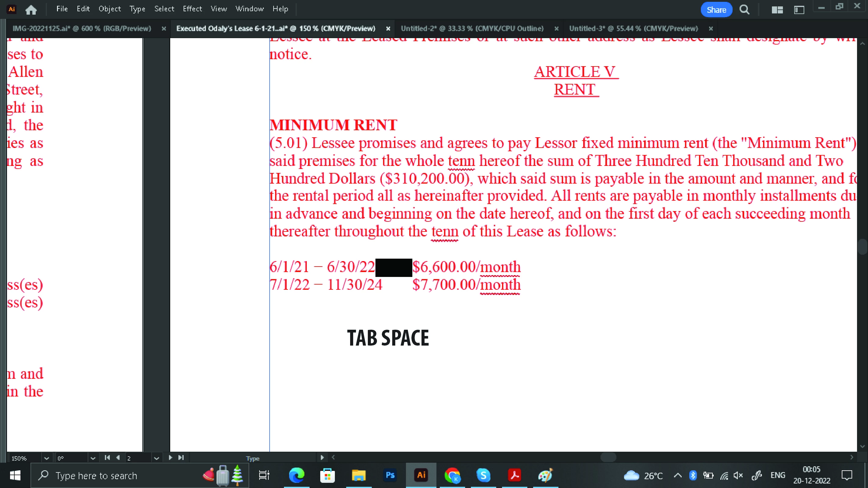Expand the artboard number dropdown
868x488 pixels.
click(156, 458)
